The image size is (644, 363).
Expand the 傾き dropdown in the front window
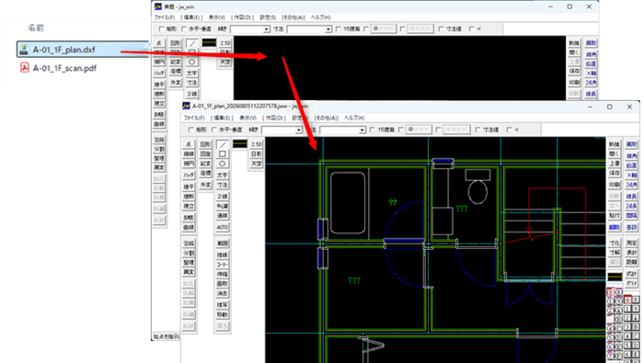click(x=299, y=130)
